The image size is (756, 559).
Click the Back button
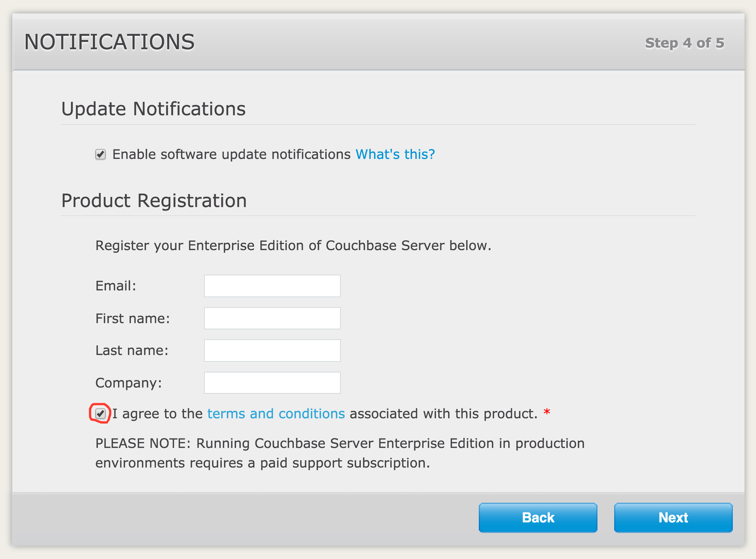(538, 518)
